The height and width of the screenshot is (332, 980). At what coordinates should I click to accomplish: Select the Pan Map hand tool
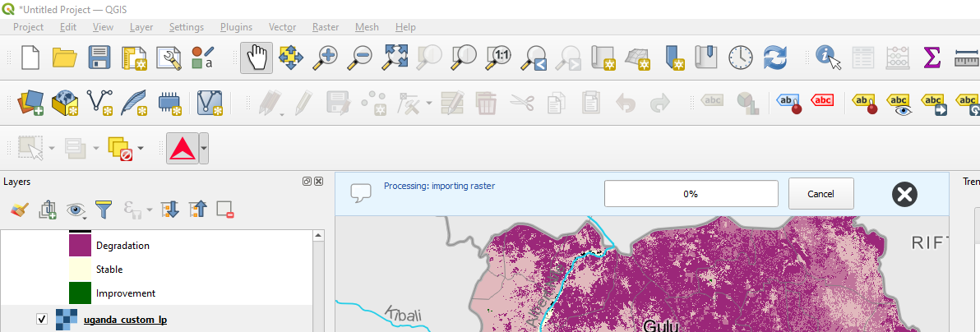point(257,58)
